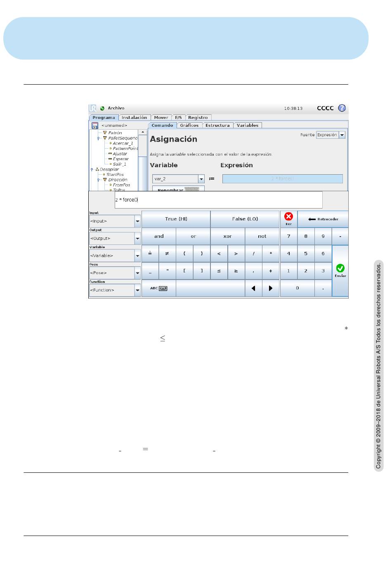The width and height of the screenshot is (392, 569).
Task: Select the Gráficos tab
Action: point(189,126)
